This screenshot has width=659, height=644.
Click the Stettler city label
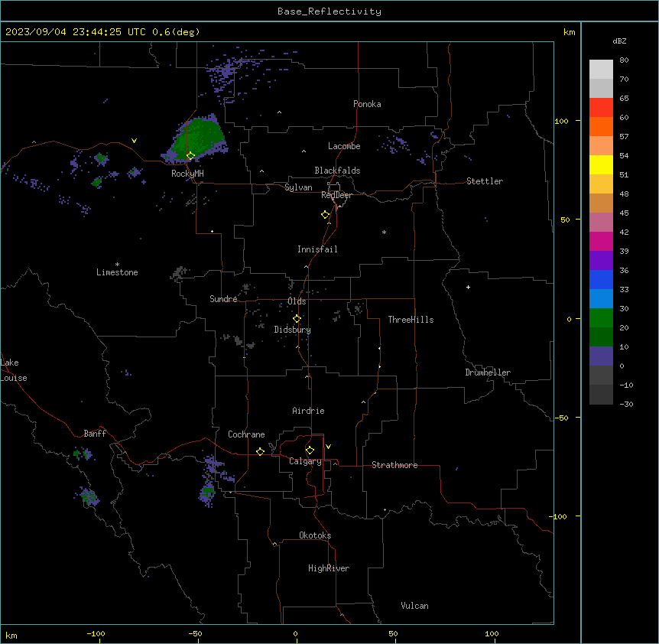click(485, 181)
